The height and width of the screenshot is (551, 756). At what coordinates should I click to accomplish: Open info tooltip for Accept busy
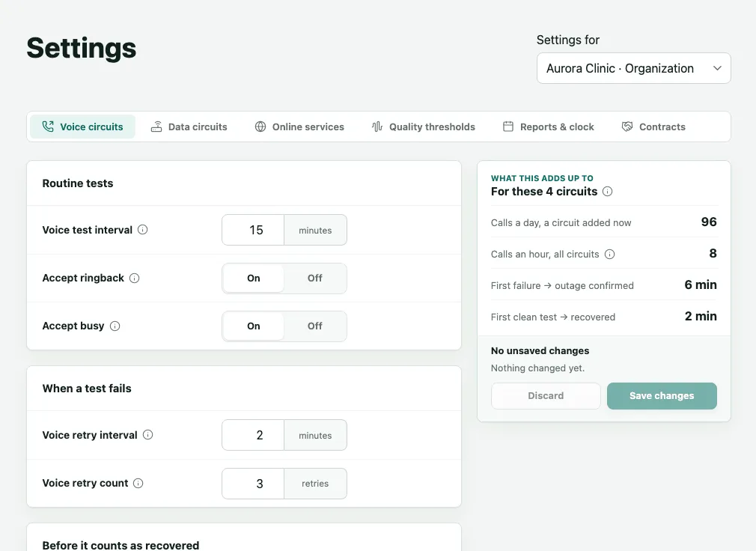tap(115, 326)
